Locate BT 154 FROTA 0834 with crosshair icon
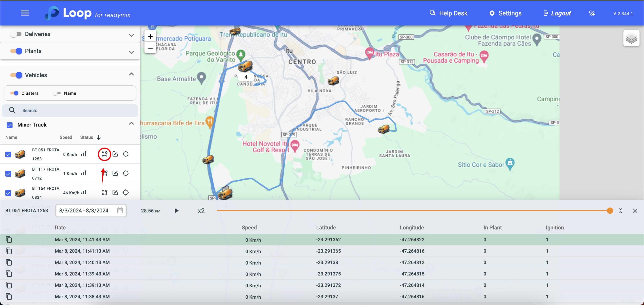 tap(126, 192)
